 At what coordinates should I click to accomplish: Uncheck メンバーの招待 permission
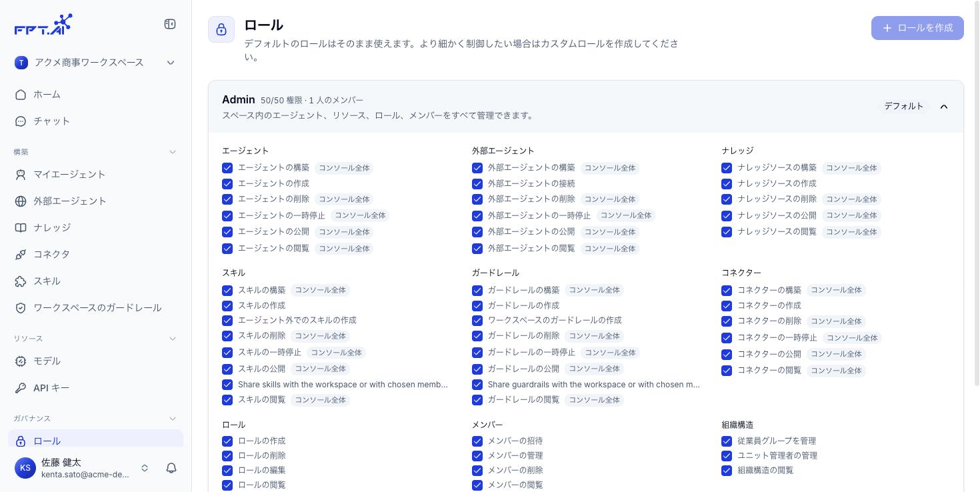(x=477, y=441)
